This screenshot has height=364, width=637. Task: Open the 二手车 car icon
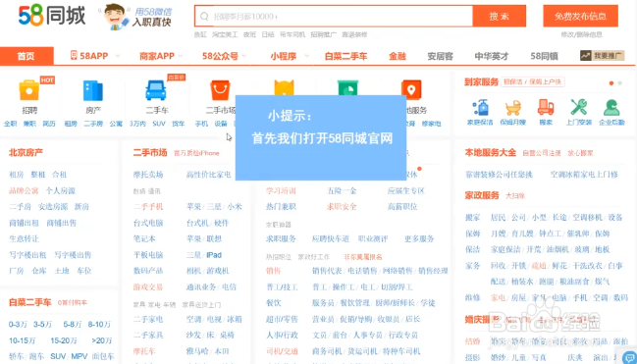point(156,90)
